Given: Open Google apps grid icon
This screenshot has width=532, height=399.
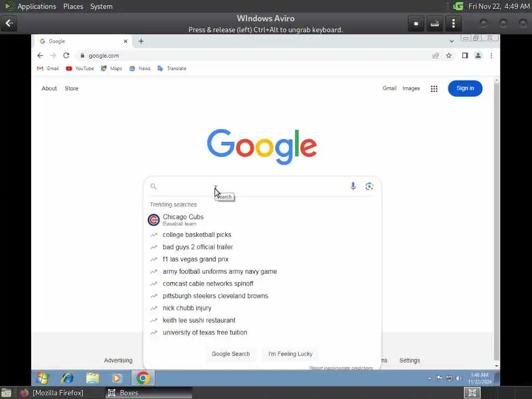Looking at the screenshot, I should pyautogui.click(x=434, y=88).
